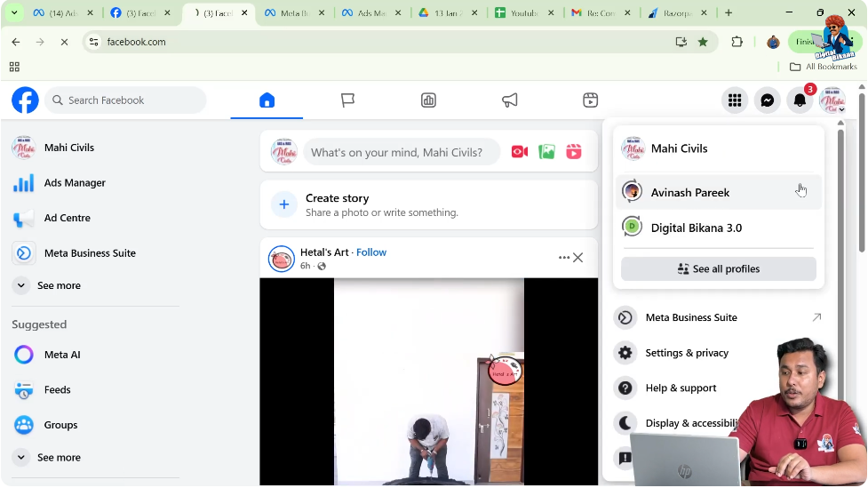Open a new browser tab

coord(729,12)
